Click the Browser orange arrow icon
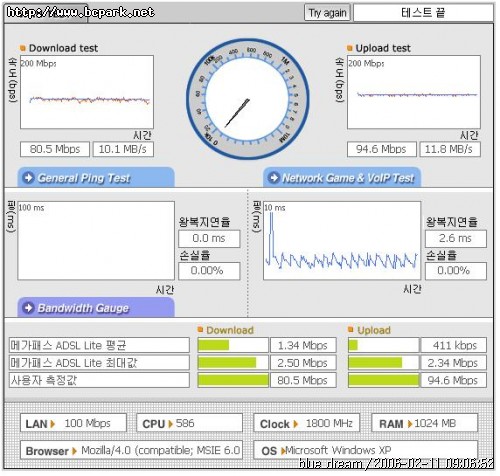This screenshot has height=476, width=500. pos(75,451)
